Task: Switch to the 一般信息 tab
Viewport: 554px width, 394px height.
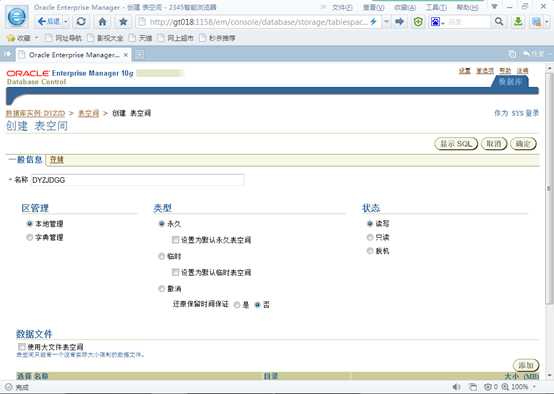Action: [25, 160]
